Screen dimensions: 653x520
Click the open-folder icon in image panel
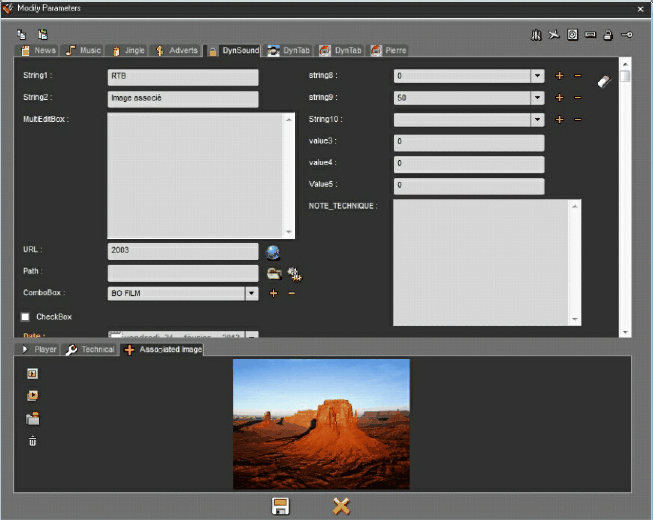click(x=32, y=418)
